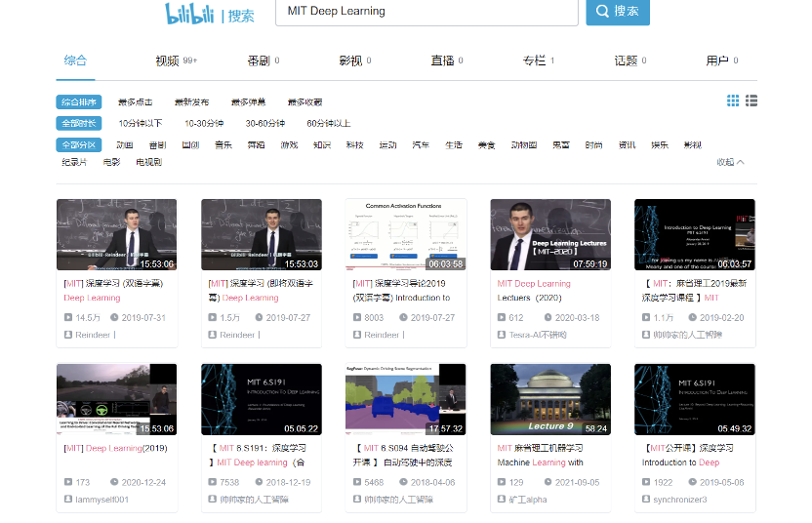The height and width of the screenshot is (523, 812).
Task: Click play count icon beside 14.5万
Action: (68, 317)
